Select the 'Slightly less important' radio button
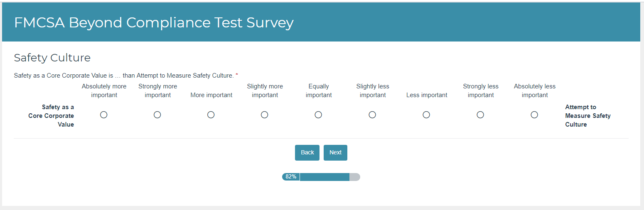 click(372, 115)
